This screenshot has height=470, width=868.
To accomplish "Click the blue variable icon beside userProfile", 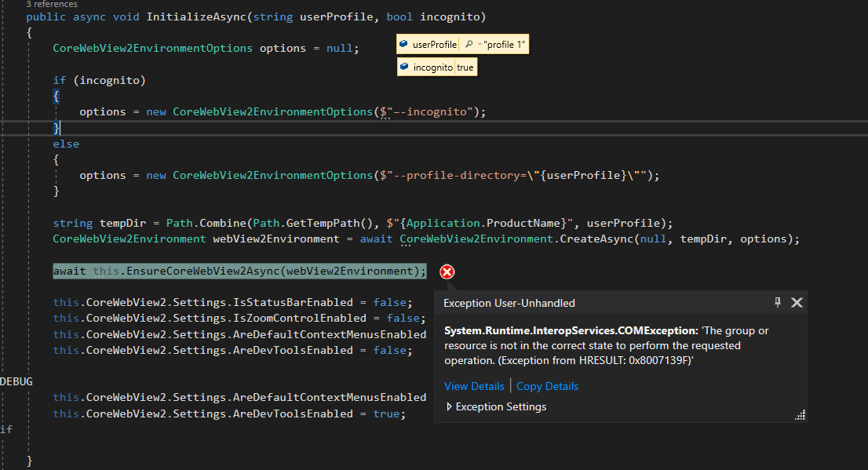I will click(403, 44).
